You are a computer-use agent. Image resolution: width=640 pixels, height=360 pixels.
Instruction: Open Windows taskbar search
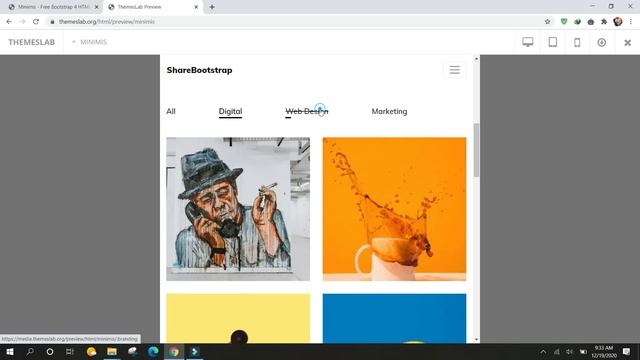click(x=30, y=351)
